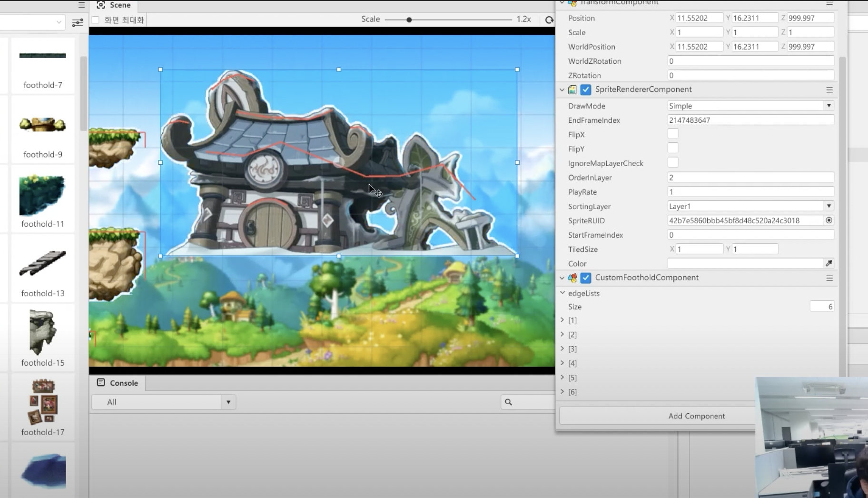This screenshot has width=868, height=498.
Task: Select the foothold-11 asset thumbnail
Action: 43,195
